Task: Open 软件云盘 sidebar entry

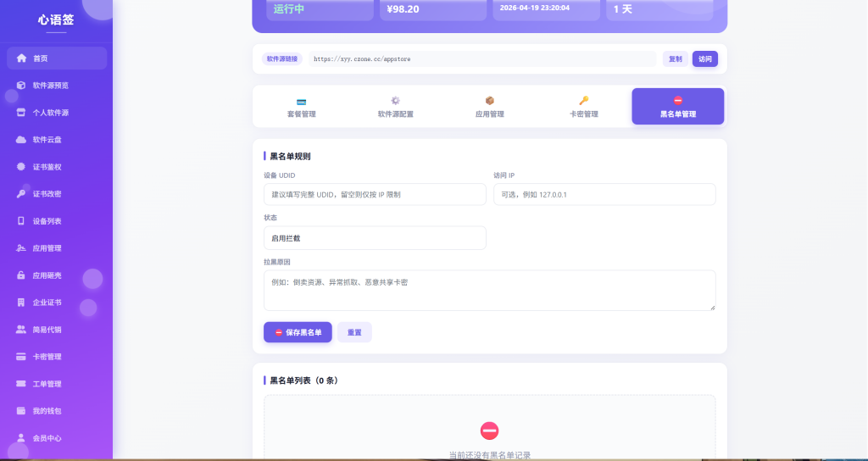Action: [57, 140]
